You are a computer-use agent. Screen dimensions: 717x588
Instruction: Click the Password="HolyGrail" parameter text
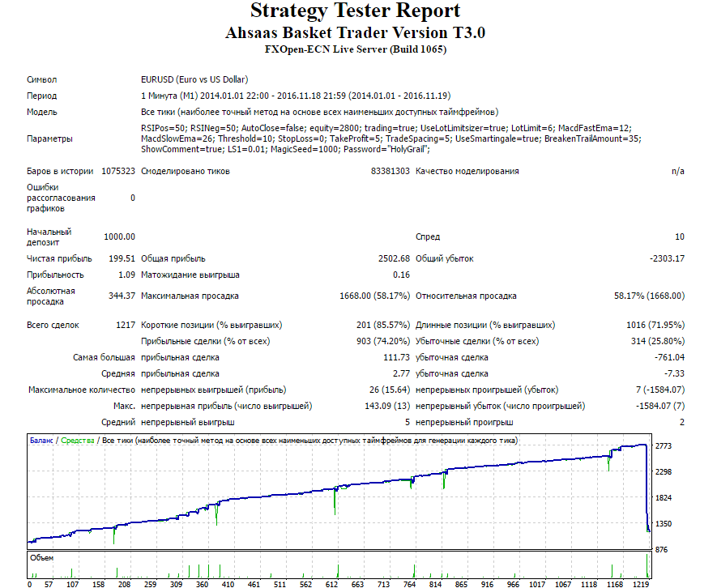(386, 150)
